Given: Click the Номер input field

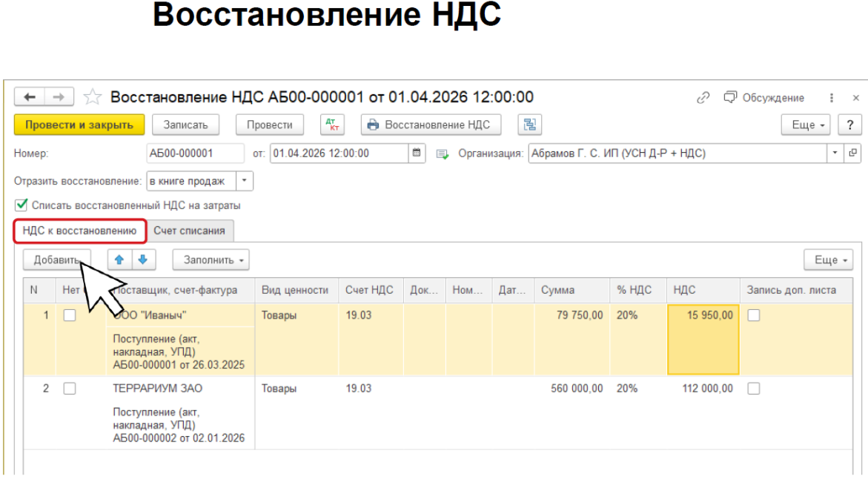Looking at the screenshot, I should 195,153.
